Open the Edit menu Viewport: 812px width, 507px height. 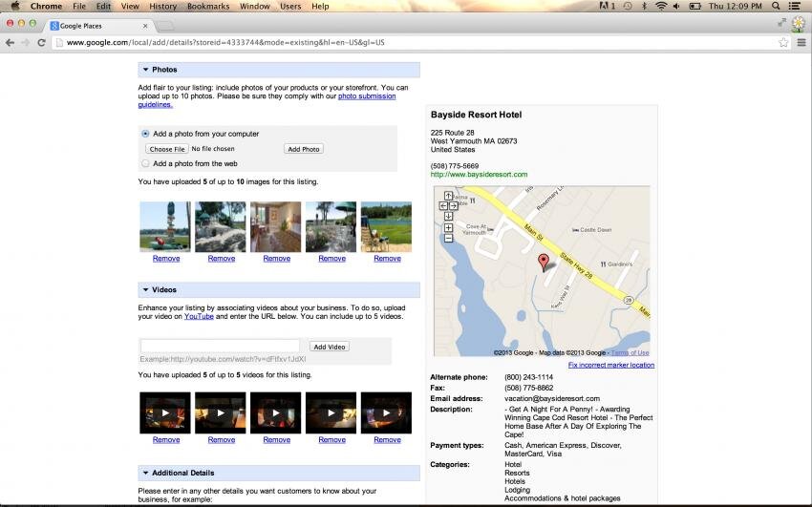(x=103, y=7)
